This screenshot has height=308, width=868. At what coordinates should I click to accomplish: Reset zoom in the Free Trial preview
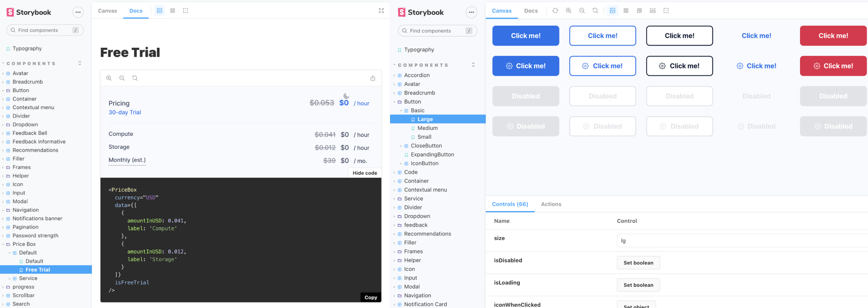[x=135, y=78]
